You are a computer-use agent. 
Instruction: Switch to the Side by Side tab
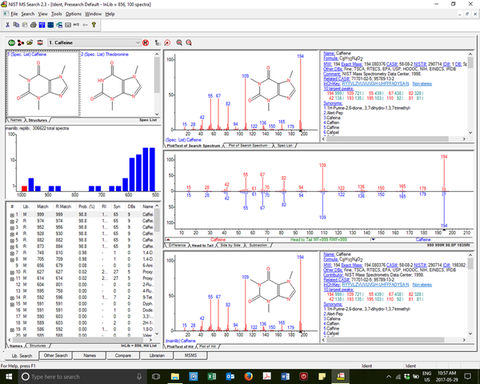click(x=230, y=245)
